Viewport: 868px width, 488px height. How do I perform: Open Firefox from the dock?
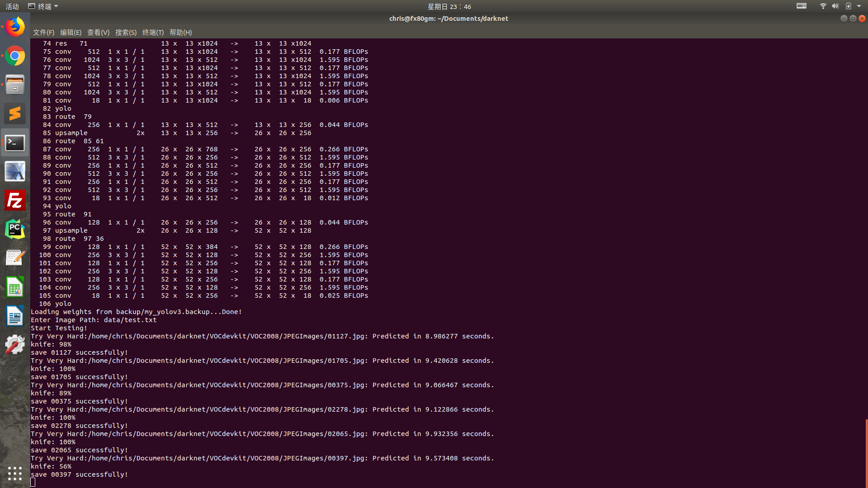click(15, 27)
